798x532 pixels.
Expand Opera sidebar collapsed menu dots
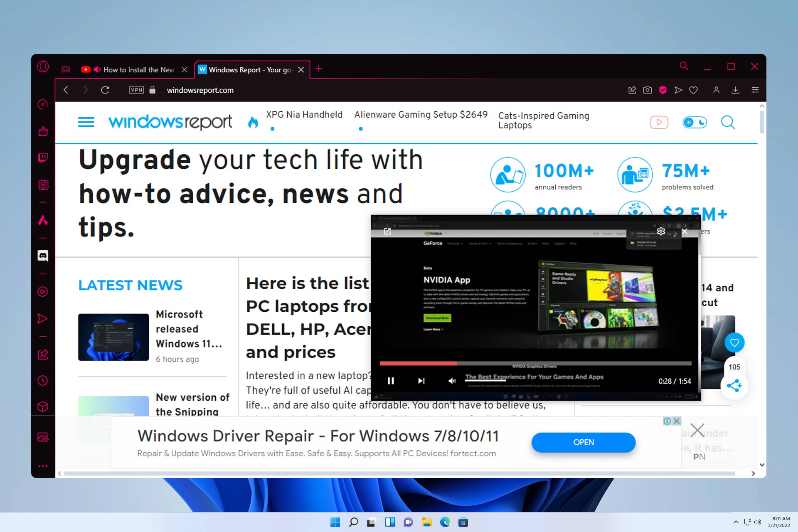tap(42, 466)
